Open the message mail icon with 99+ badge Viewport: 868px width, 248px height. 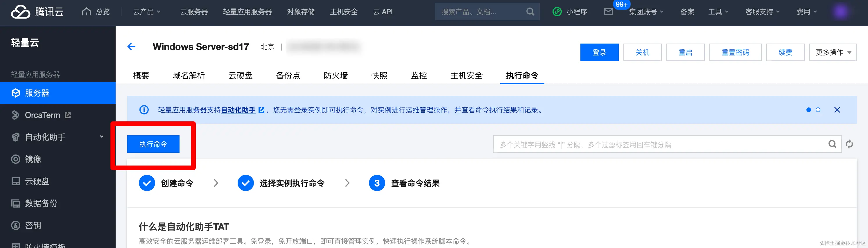coord(608,12)
